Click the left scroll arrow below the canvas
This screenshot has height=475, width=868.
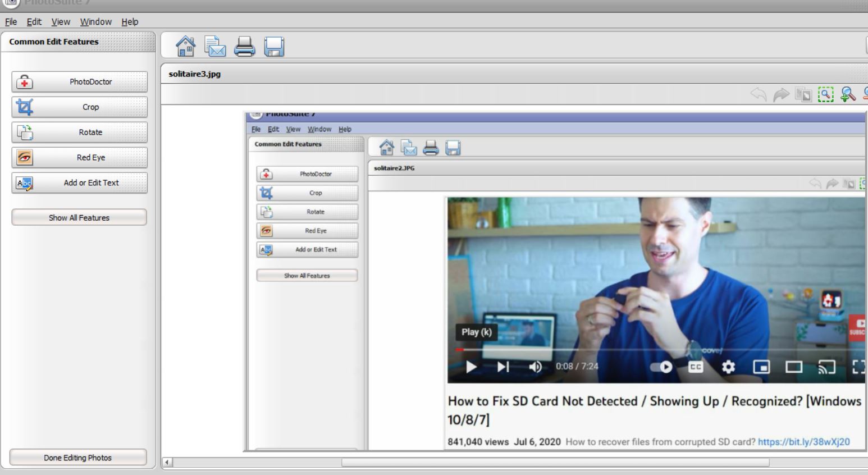tap(167, 463)
